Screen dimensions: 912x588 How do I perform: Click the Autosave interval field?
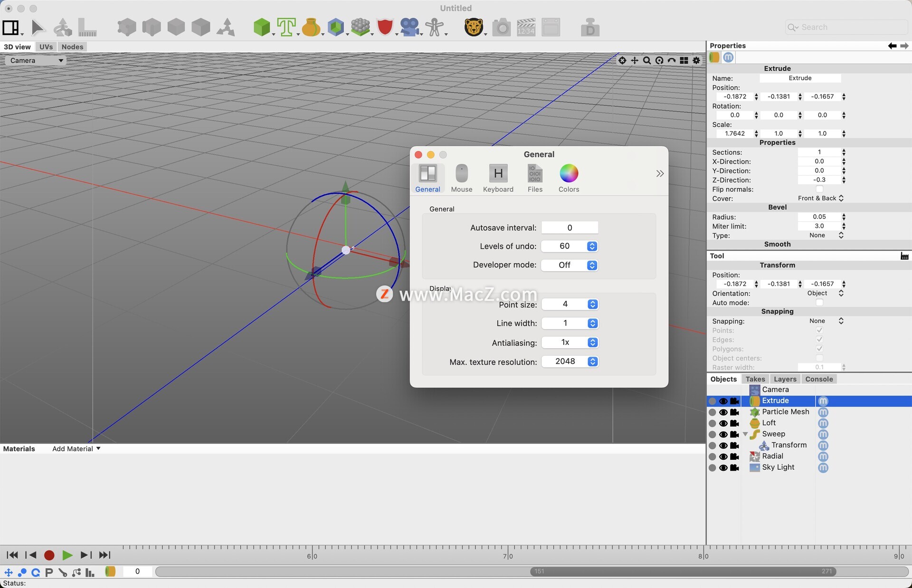[x=570, y=228]
